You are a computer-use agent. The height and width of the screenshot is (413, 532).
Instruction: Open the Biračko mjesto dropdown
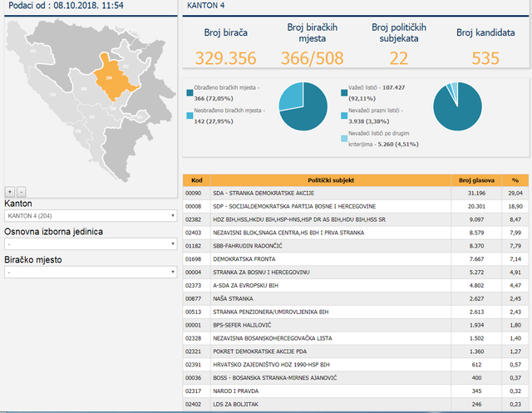coord(91,272)
